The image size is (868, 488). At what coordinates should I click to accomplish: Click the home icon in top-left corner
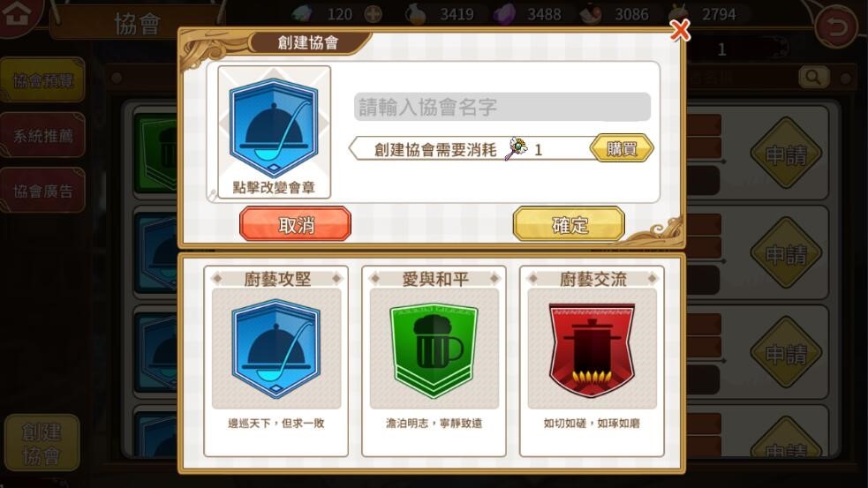17,14
